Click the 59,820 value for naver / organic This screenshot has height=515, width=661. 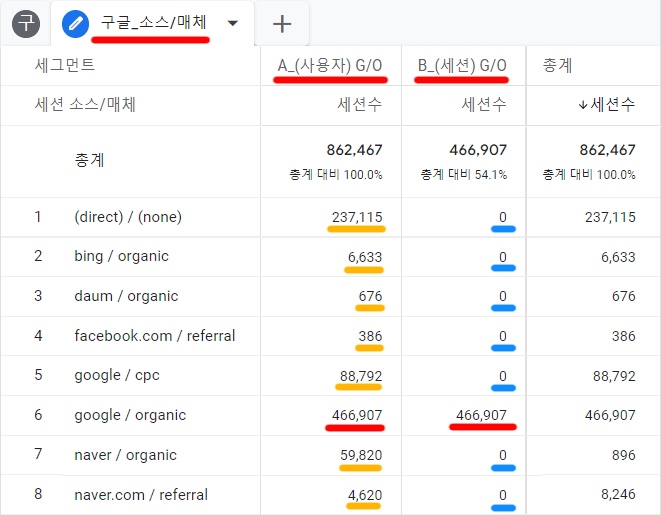[361, 455]
